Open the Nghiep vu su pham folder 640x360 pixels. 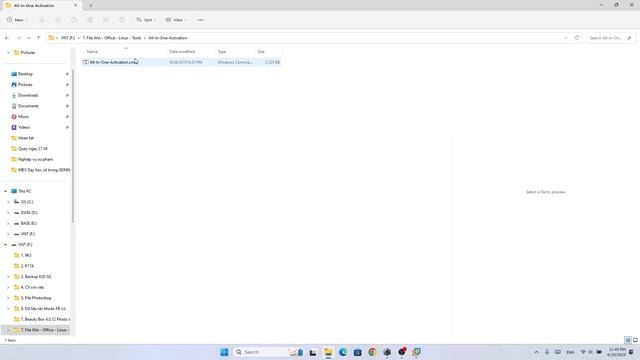[36, 159]
